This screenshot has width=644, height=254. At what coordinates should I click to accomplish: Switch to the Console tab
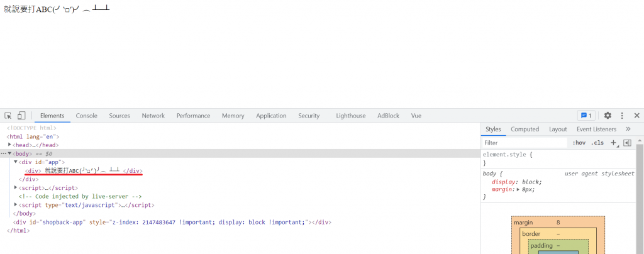[x=86, y=116]
